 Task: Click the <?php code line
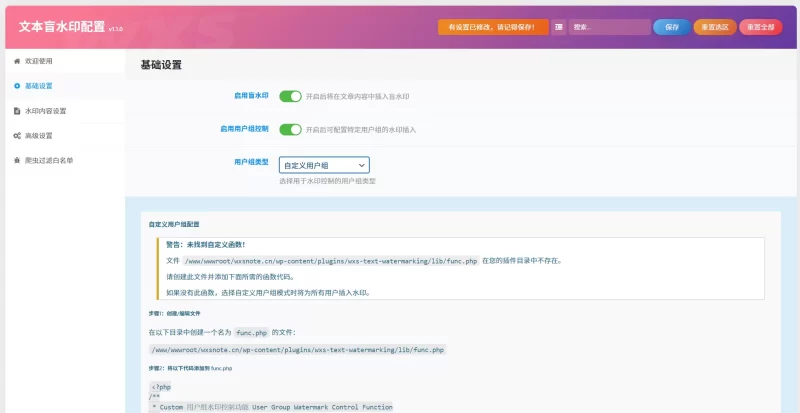pos(161,387)
